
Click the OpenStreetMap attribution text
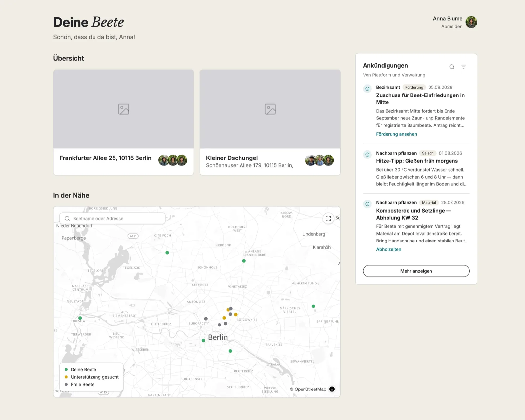click(308, 389)
